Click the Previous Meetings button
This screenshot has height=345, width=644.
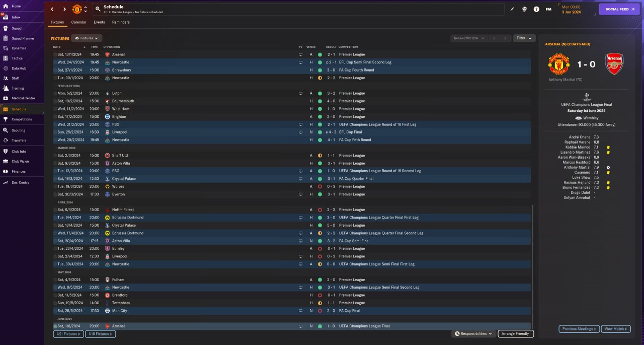pos(579,329)
